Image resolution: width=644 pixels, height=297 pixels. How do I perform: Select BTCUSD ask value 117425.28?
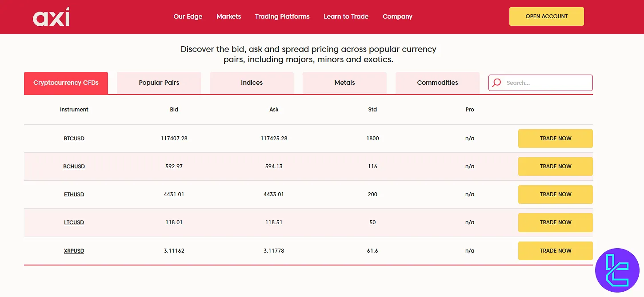coord(274,139)
